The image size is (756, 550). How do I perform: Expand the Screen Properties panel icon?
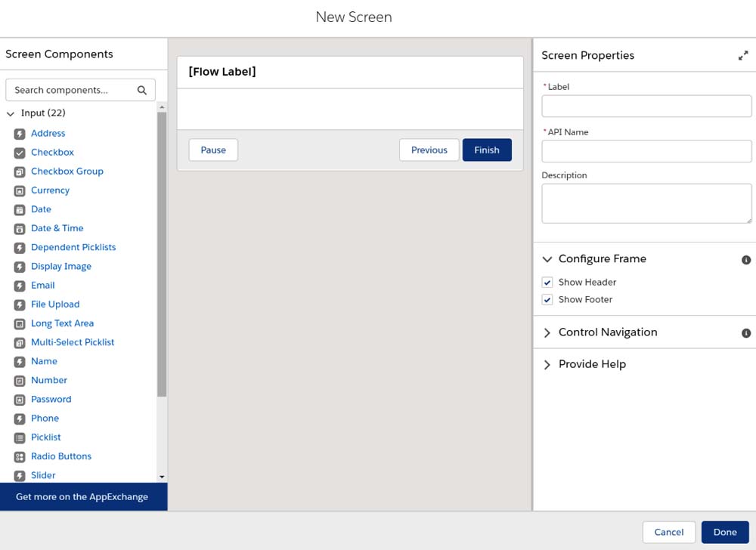(x=743, y=56)
